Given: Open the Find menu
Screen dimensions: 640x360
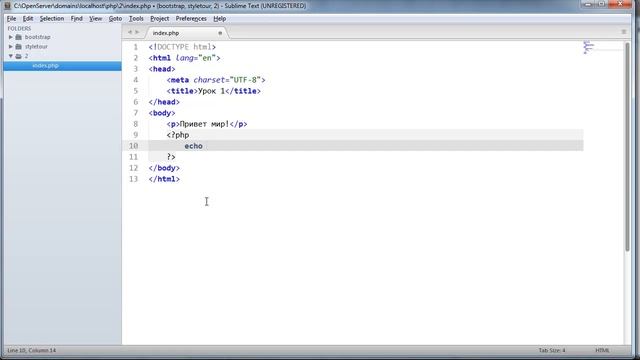Looking at the screenshot, I should (x=76, y=19).
